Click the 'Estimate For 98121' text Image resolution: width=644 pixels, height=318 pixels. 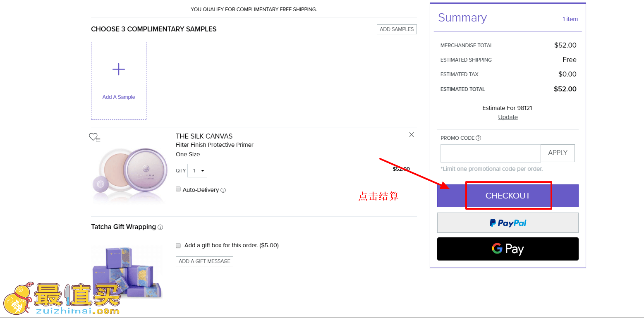pos(508,108)
